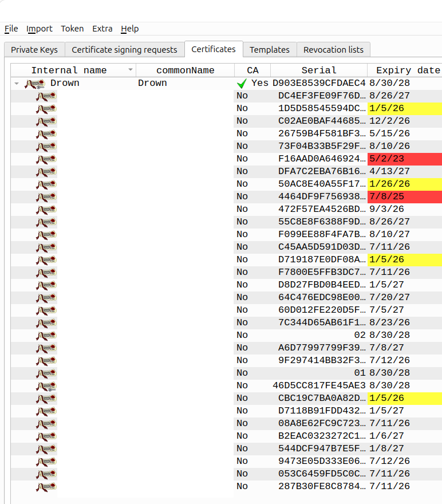Select certificate icon for serial F7800E5FFB3DC7

pos(46,272)
